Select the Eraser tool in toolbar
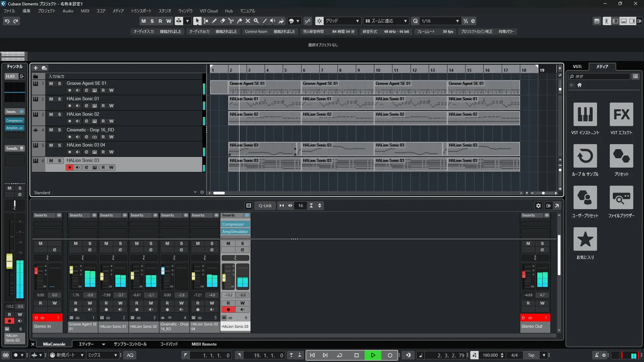Viewport: 644px width, 362px height. point(222,21)
